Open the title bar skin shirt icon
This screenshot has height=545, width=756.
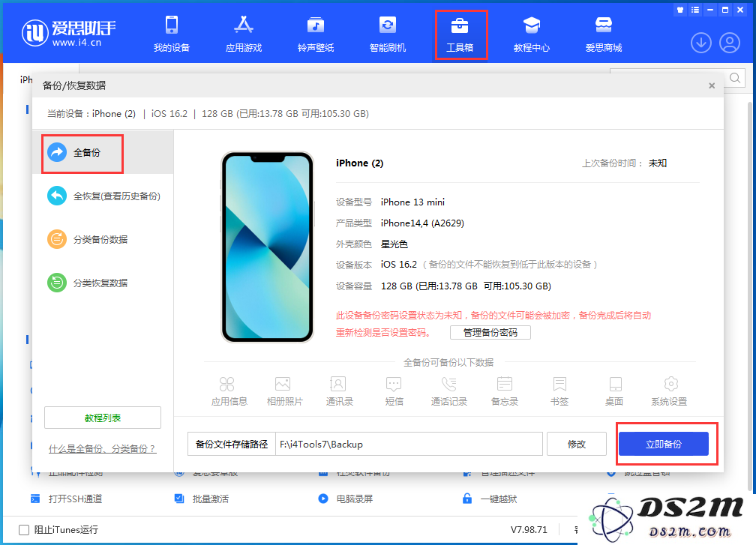click(679, 10)
